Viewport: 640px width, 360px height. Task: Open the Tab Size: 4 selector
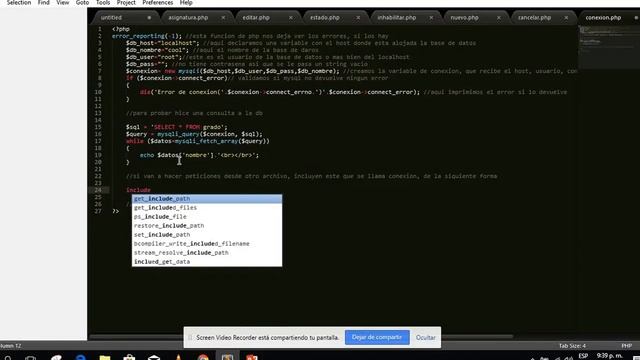tap(572, 346)
